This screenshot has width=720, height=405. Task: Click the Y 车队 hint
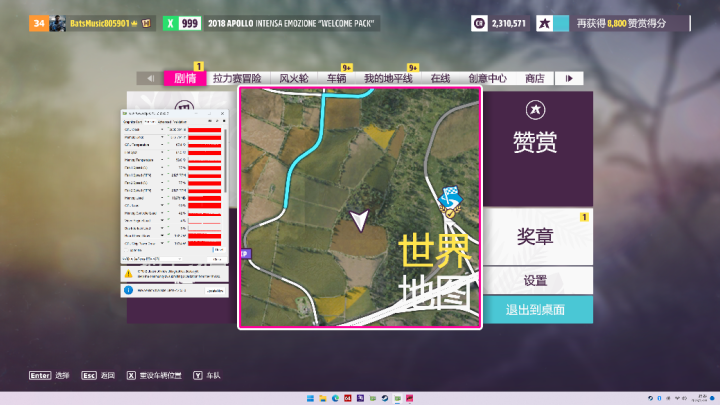click(207, 376)
